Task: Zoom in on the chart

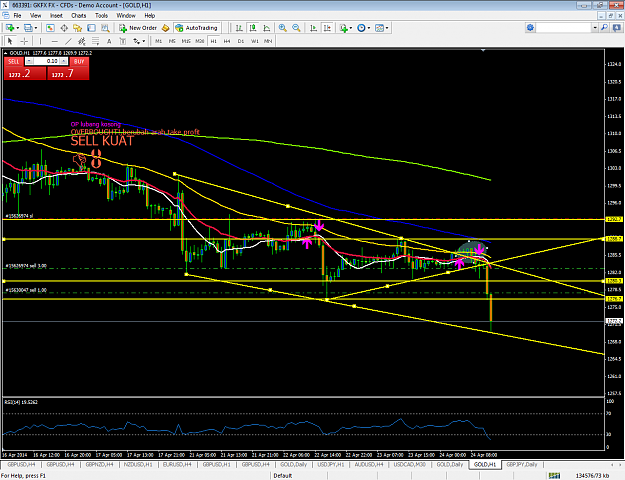Action: 283,28
